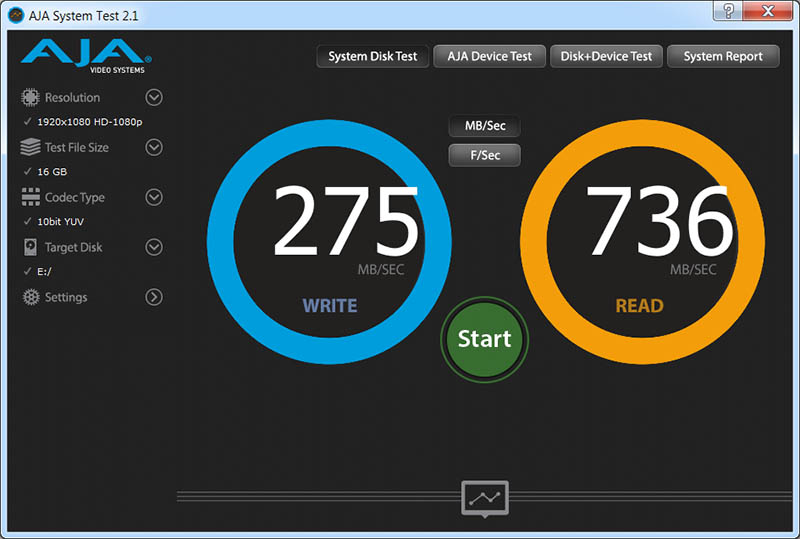Click the Settings label
This screenshot has height=539, width=800.
click(x=66, y=298)
